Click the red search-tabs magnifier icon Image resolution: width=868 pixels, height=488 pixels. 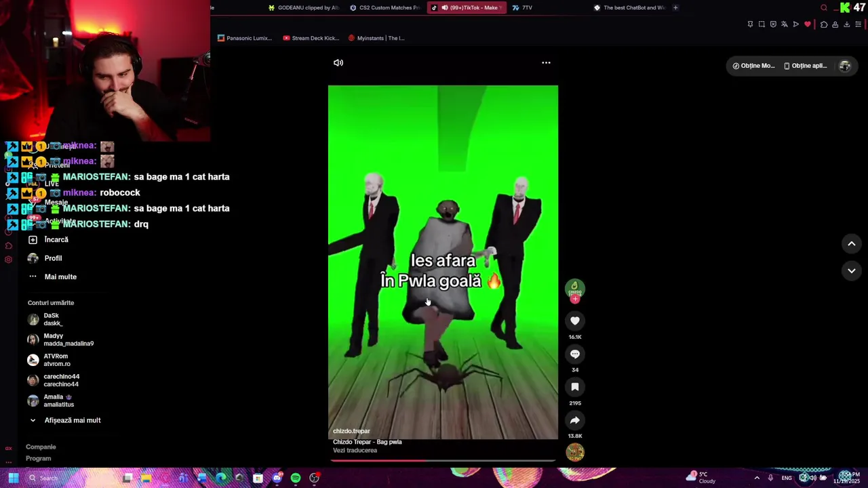click(824, 7)
